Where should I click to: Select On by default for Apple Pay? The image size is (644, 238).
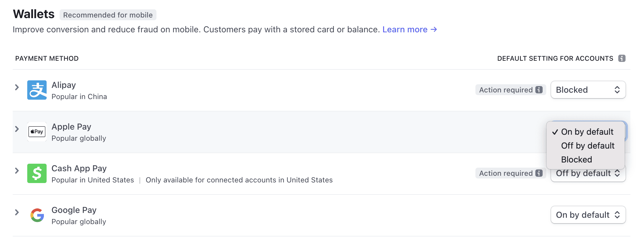point(587,132)
